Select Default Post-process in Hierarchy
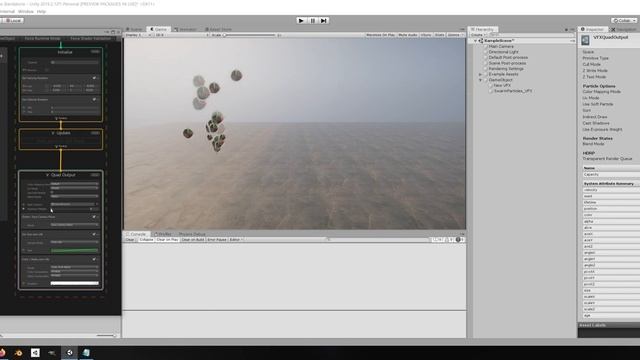 coord(508,58)
